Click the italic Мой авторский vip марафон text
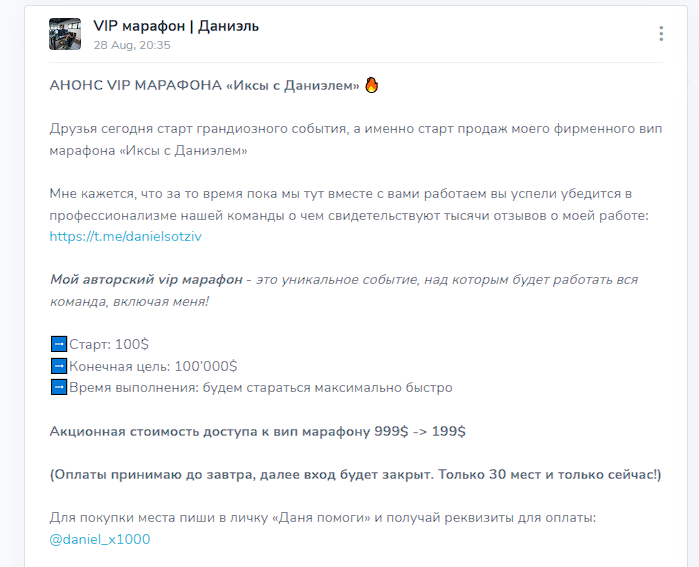The height and width of the screenshot is (567, 699). click(146, 279)
